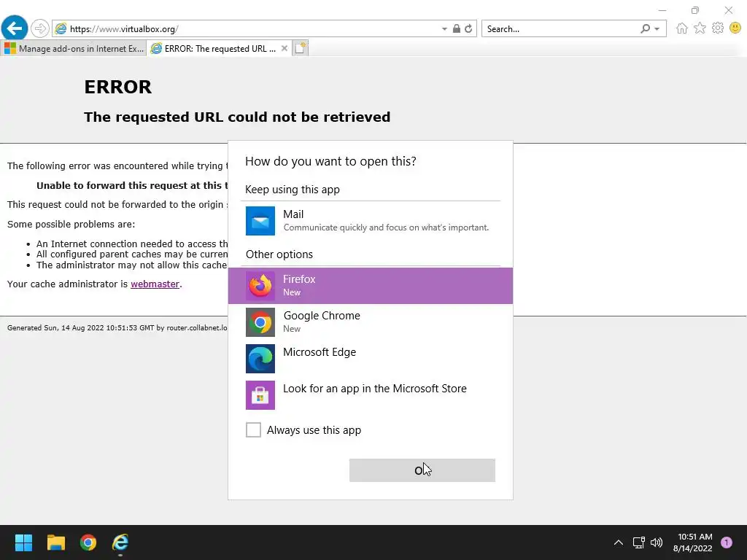Viewport: 747px width, 560px height.
Task: Click the "How do you want to open this?" title
Action: pos(330,161)
